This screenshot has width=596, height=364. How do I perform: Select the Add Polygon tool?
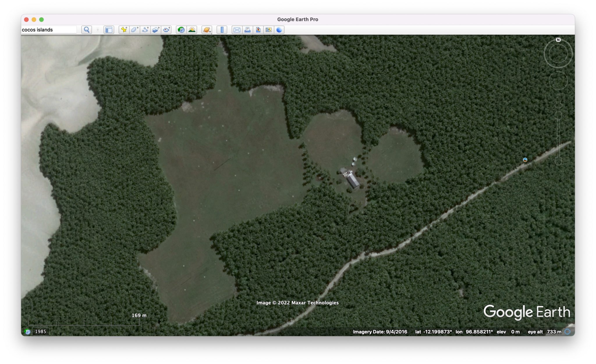pyautogui.click(x=135, y=30)
